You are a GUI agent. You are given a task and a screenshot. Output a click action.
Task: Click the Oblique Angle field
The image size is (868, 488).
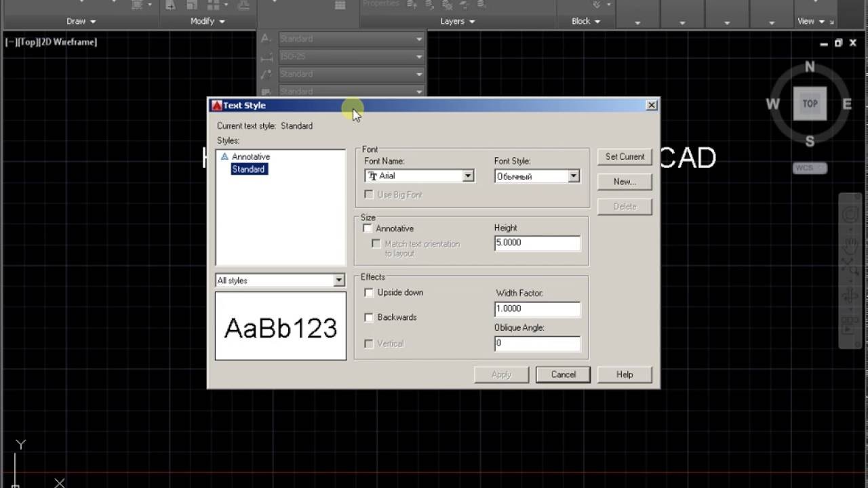537,343
